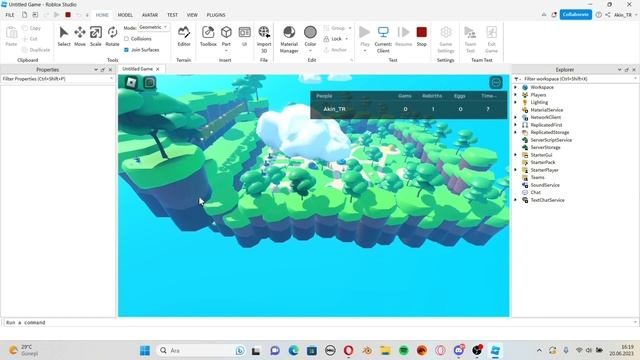This screenshot has height=360, width=640.
Task: Click the share icon next to Akin_TR
Action: (x=608, y=15)
